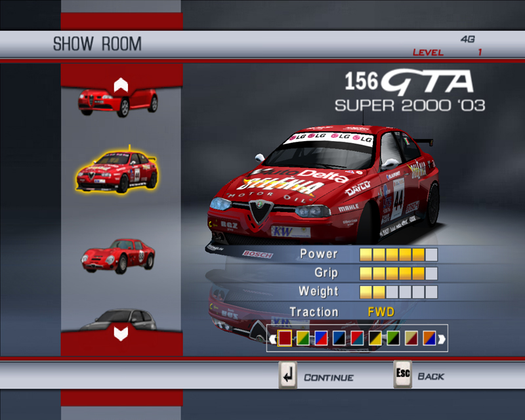The height and width of the screenshot is (420, 525).
Task: Show previous colors with left arrow
Action: point(273,339)
